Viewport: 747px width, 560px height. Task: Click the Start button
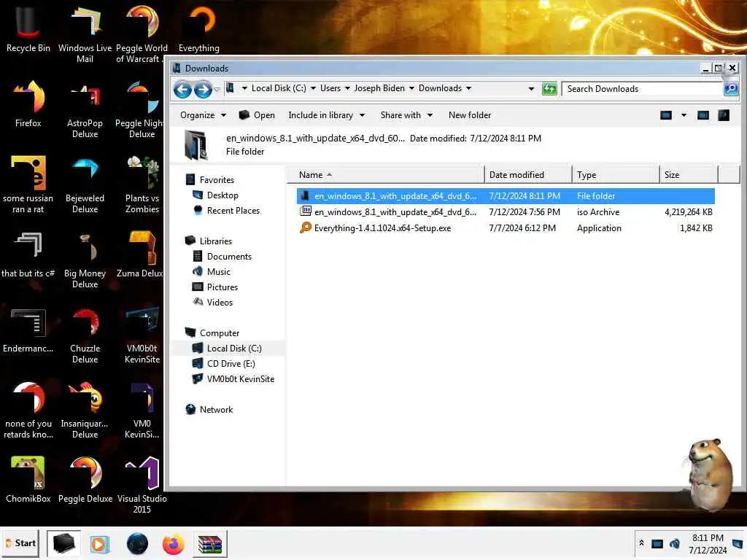(x=20, y=543)
